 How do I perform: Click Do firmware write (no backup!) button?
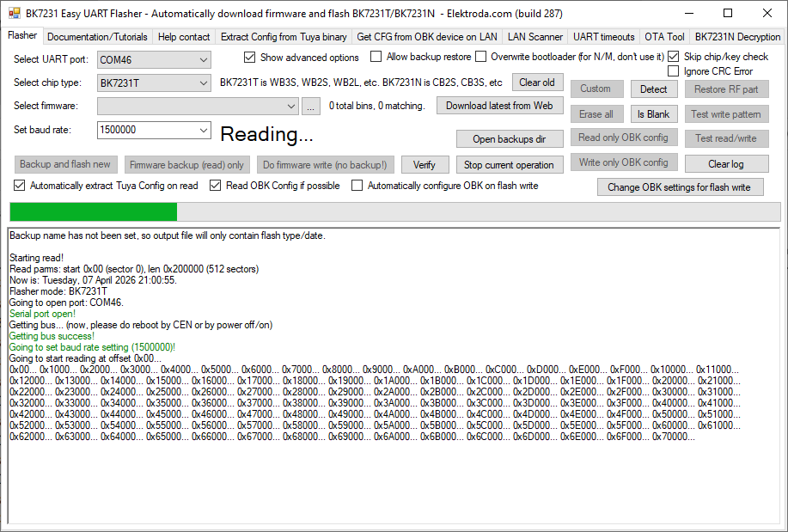tap(325, 165)
